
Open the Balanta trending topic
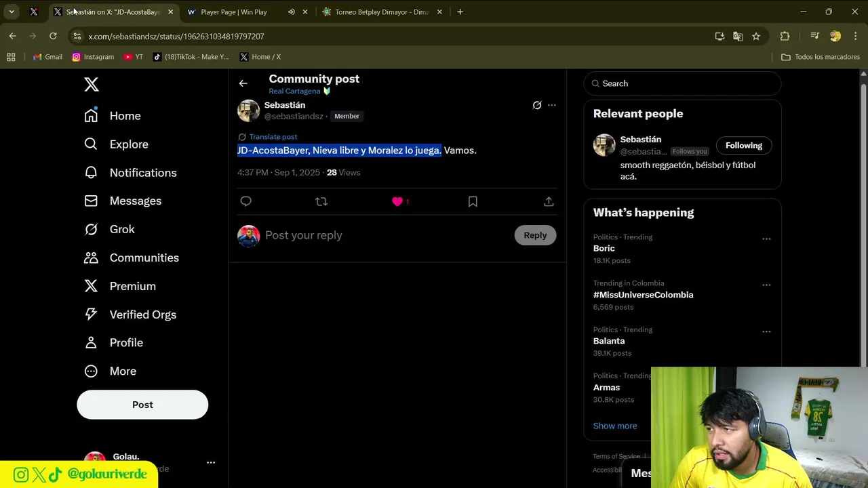coord(609,341)
